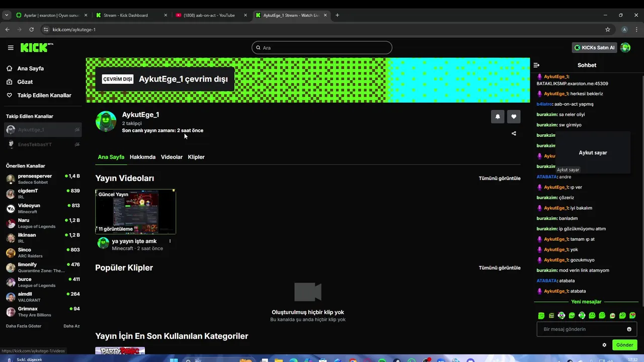This screenshot has width=644, height=362.
Task: Open the three-dot menu of stream video
Action: coord(170,241)
